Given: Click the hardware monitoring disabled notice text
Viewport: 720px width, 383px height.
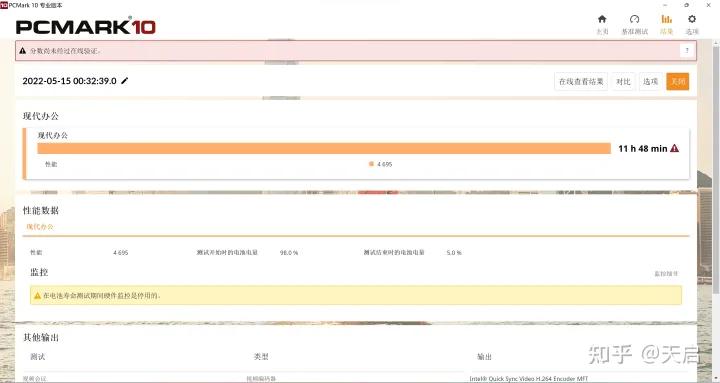Looking at the screenshot, I should tap(101, 296).
